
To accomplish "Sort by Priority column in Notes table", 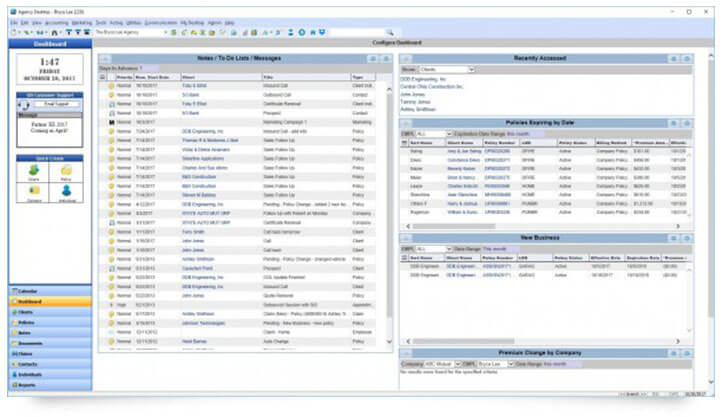I will (x=124, y=77).
